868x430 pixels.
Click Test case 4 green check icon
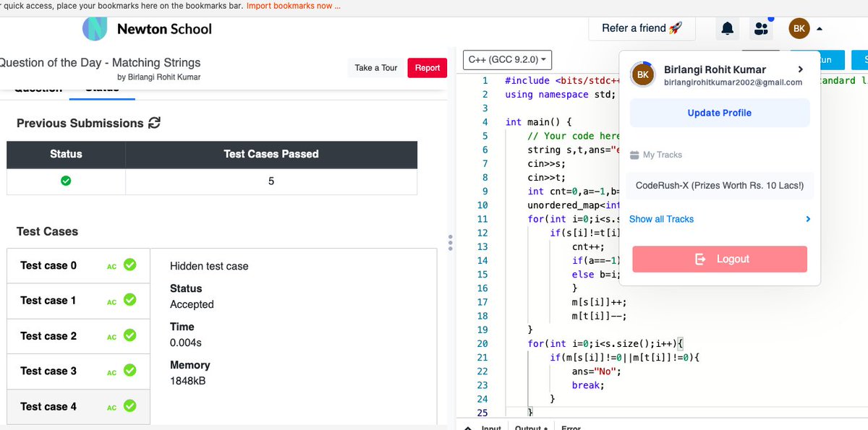(130, 406)
